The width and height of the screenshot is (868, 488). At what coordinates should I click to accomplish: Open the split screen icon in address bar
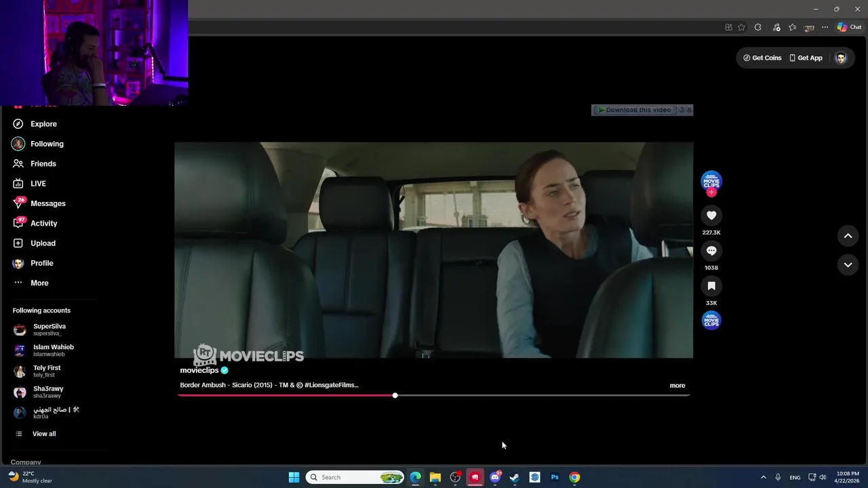pos(728,27)
